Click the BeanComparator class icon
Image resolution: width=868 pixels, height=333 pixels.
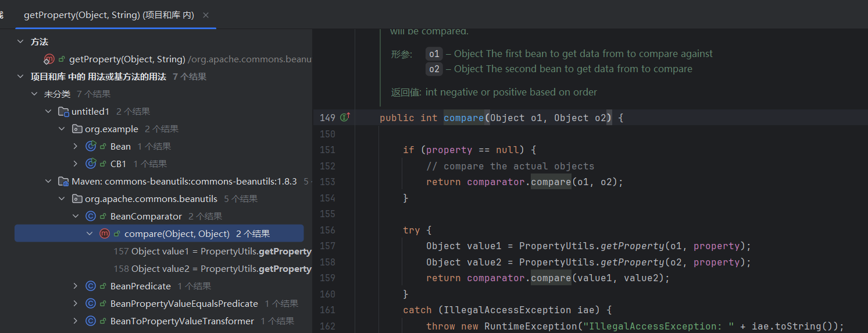91,217
